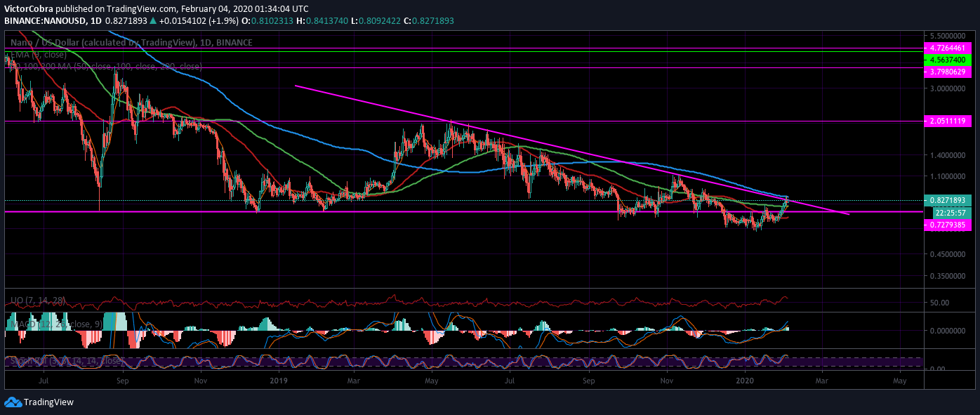Click the open value O: 0.8102313

[268, 21]
